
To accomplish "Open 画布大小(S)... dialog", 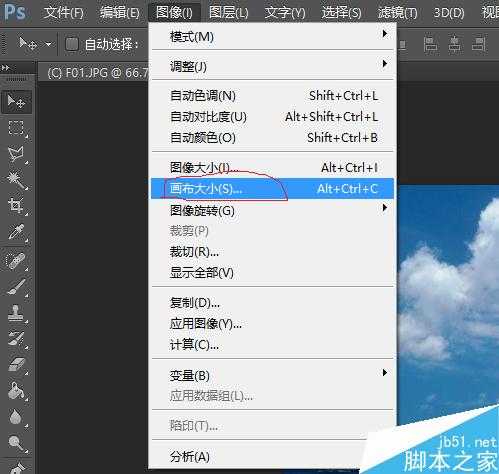I will 273,189.
